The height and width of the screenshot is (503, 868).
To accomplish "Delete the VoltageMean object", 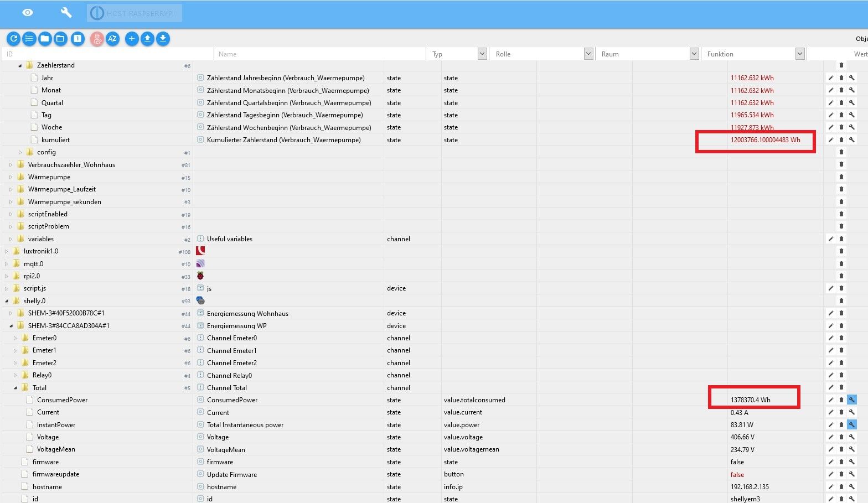I will 841,449.
